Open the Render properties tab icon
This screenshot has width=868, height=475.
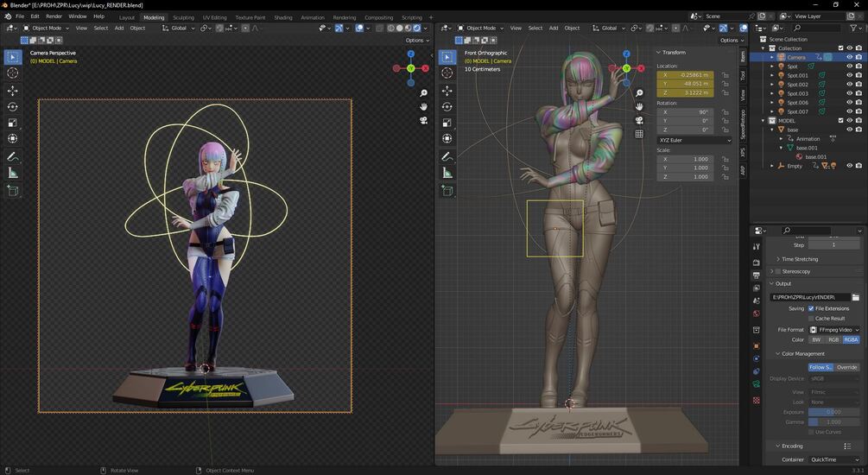[757, 262]
